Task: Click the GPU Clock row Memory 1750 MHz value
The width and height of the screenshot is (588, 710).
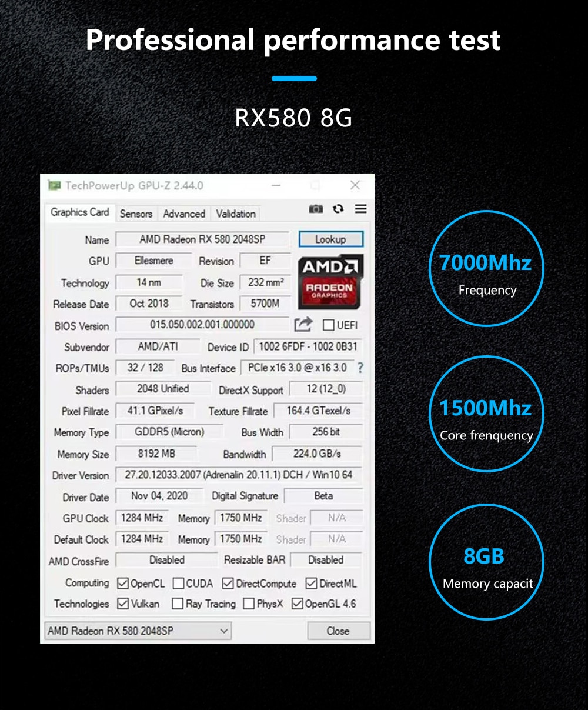Action: pos(241,518)
